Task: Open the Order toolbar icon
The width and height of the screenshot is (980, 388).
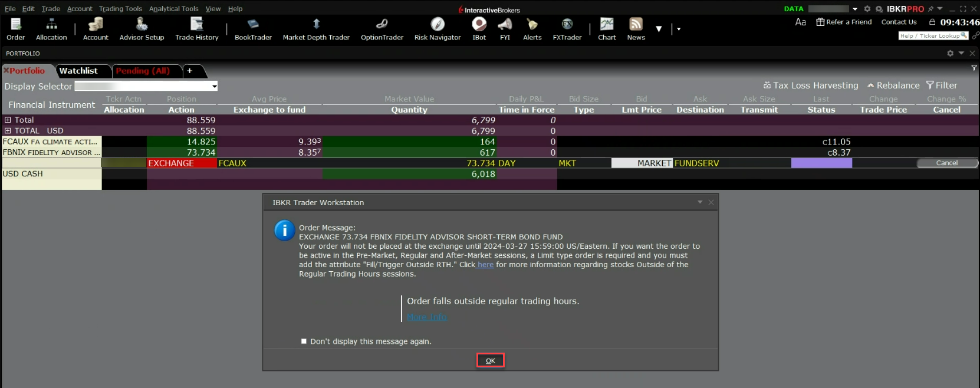Action: point(16,29)
